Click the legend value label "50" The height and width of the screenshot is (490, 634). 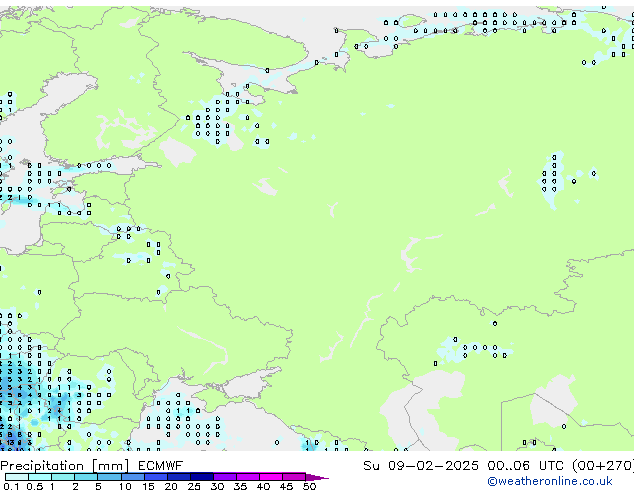[x=310, y=487]
